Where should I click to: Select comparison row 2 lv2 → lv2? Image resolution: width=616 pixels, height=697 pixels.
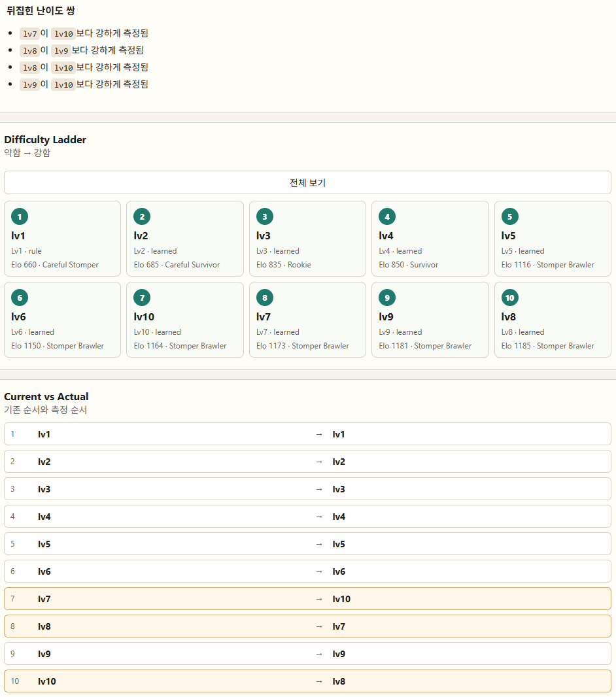(307, 462)
